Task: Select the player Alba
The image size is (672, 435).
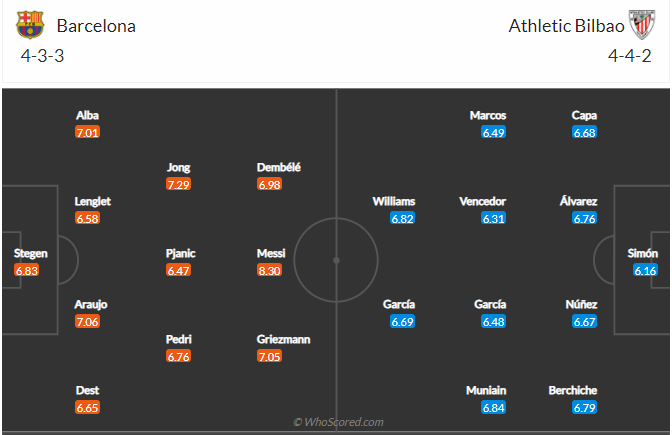Action: coord(88,115)
